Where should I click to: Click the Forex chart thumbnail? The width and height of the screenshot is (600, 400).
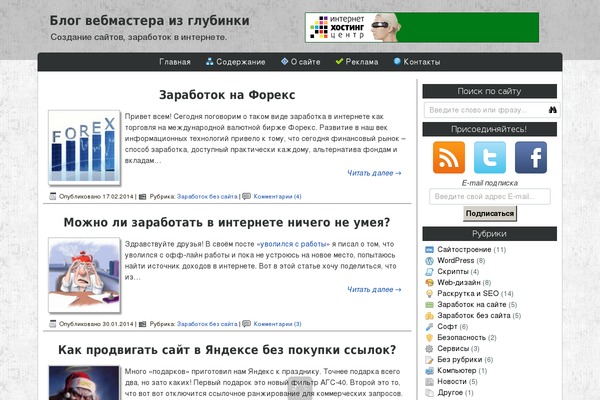point(84,147)
